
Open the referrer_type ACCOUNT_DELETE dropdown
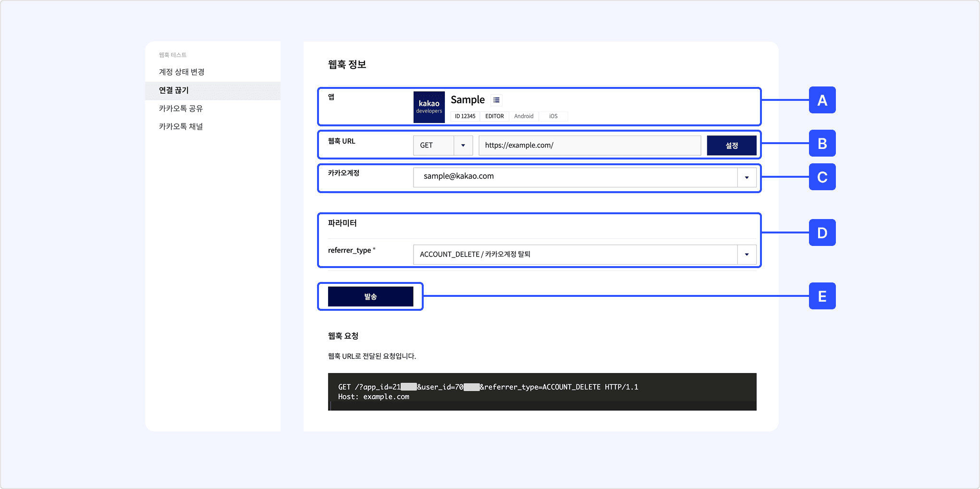(747, 255)
